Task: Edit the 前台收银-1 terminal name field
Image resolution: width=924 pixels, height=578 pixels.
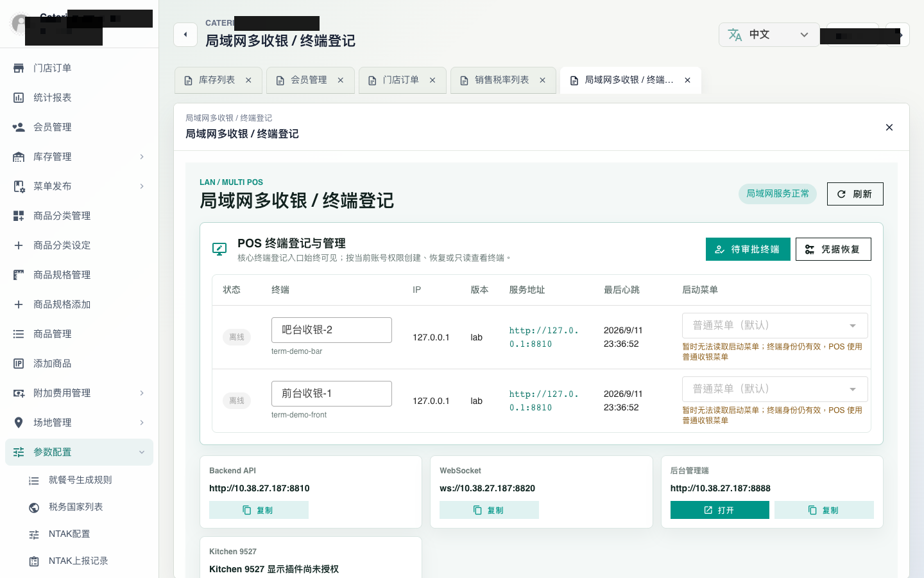Action: point(331,394)
